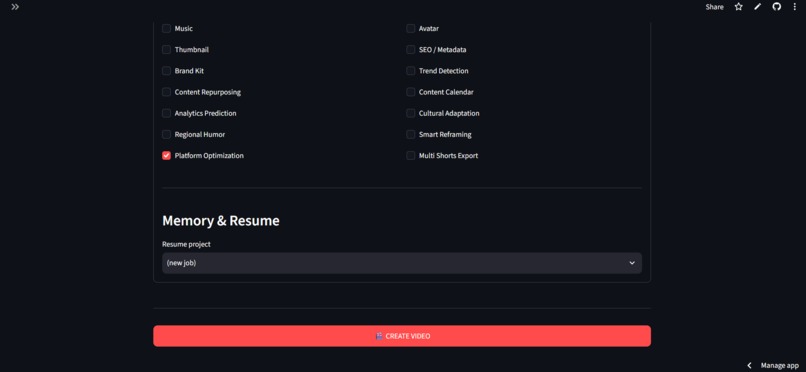Enable Trend Detection checkbox
The width and height of the screenshot is (806, 372).
(411, 71)
